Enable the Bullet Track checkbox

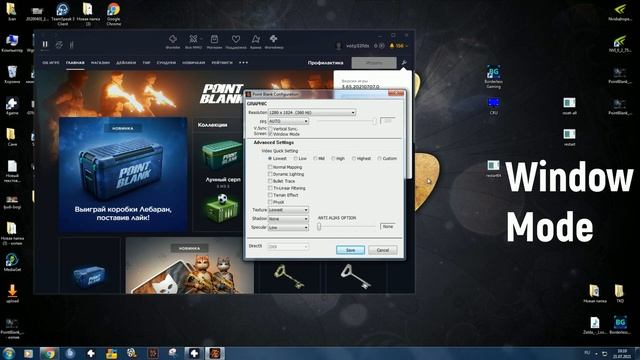point(270,181)
